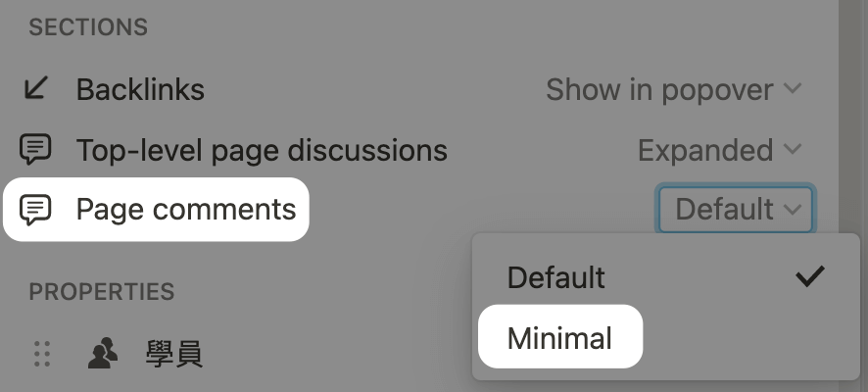Viewport: 868px width, 392px height.
Task: Click the Page comments speech bubble icon
Action: (x=35, y=210)
